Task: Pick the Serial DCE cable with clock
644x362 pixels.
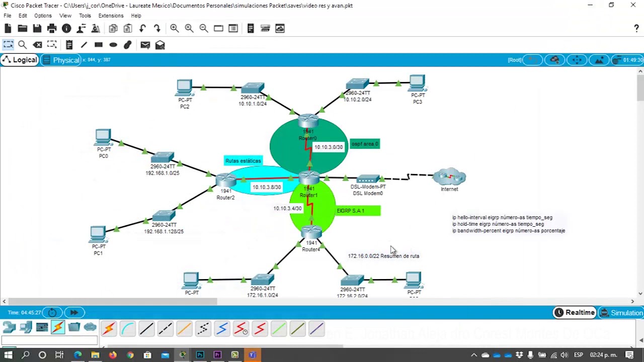Action: [241, 329]
